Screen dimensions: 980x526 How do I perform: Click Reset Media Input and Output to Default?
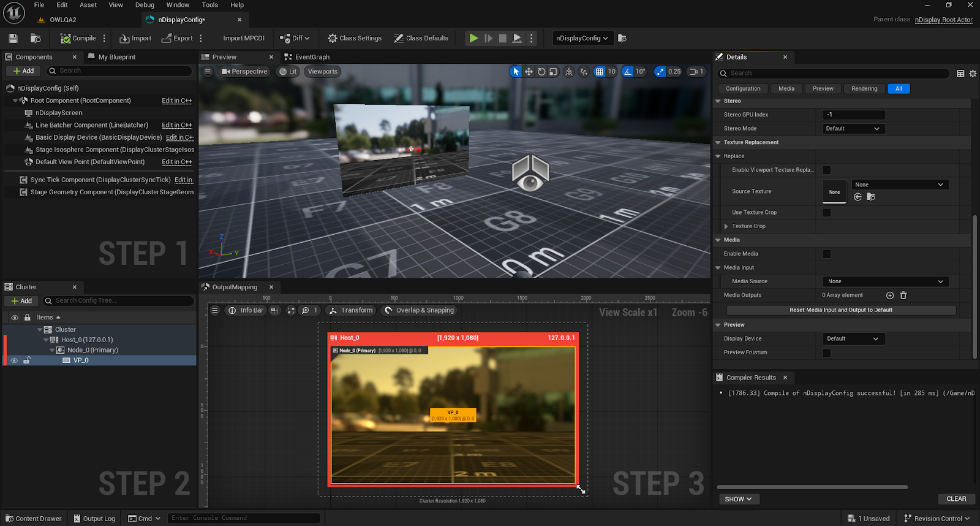click(x=840, y=310)
